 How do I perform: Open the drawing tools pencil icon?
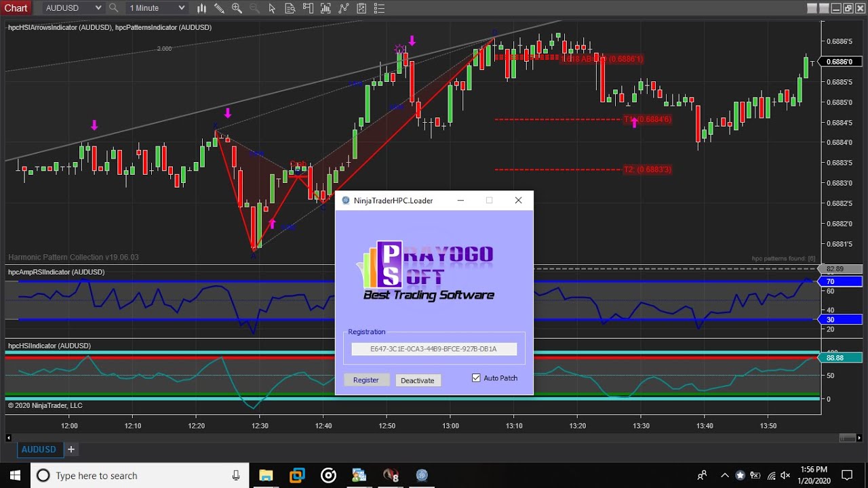tap(219, 8)
